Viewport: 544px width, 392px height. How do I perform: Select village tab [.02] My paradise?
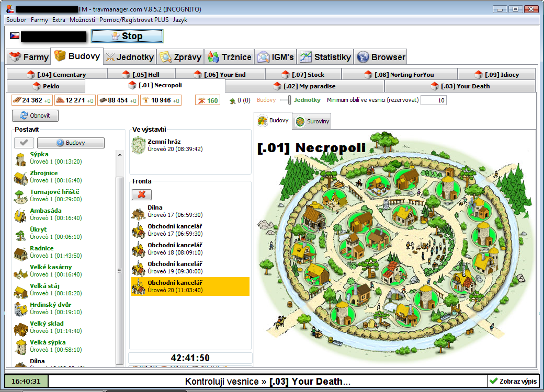[x=305, y=86]
